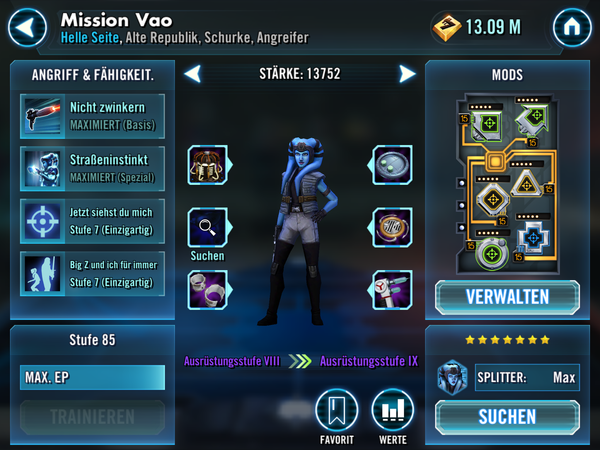Select the orange ring gear slot
The width and height of the screenshot is (600, 450).
tap(391, 228)
